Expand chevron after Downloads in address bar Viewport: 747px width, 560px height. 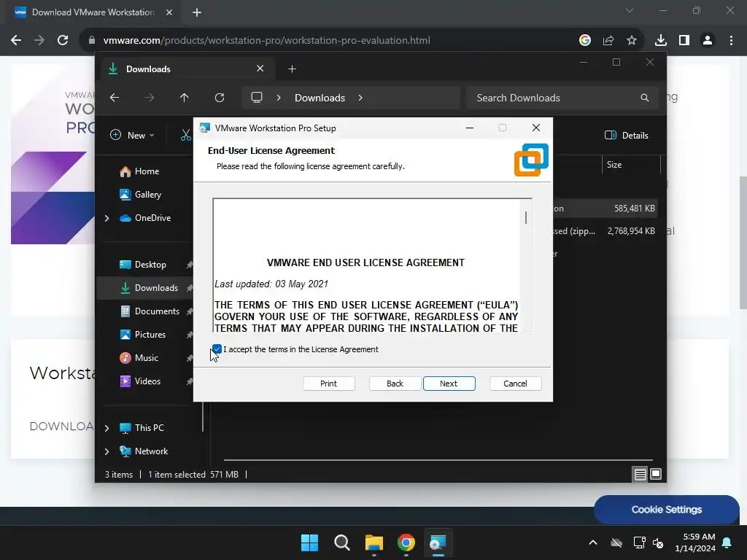[360, 98]
